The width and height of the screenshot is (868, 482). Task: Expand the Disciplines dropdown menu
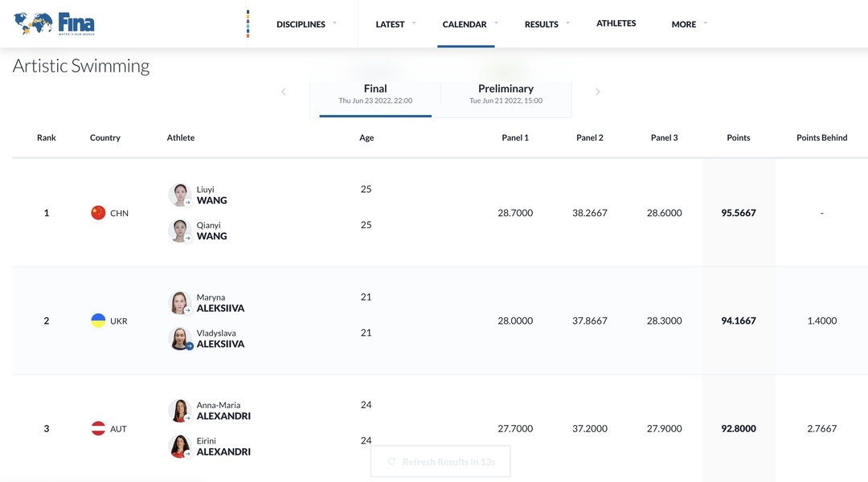point(305,24)
